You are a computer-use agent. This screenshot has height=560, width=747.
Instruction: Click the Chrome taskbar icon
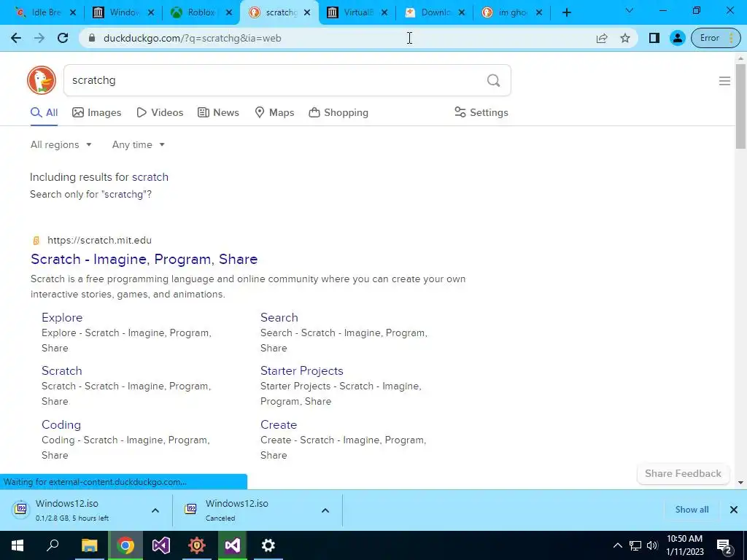pos(125,545)
